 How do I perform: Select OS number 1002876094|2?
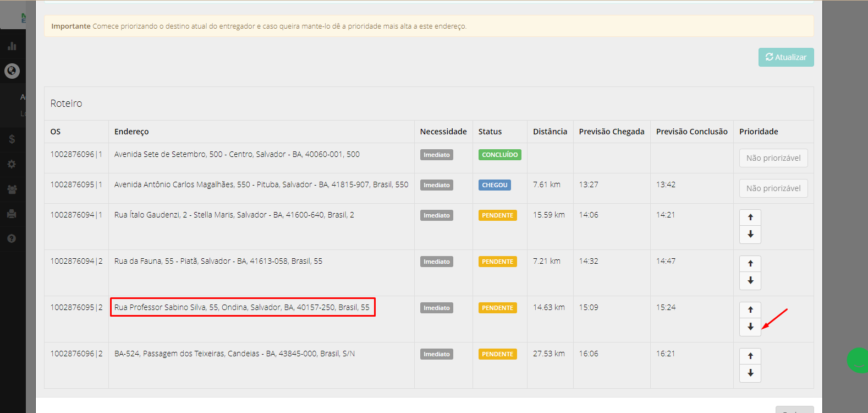coord(76,261)
